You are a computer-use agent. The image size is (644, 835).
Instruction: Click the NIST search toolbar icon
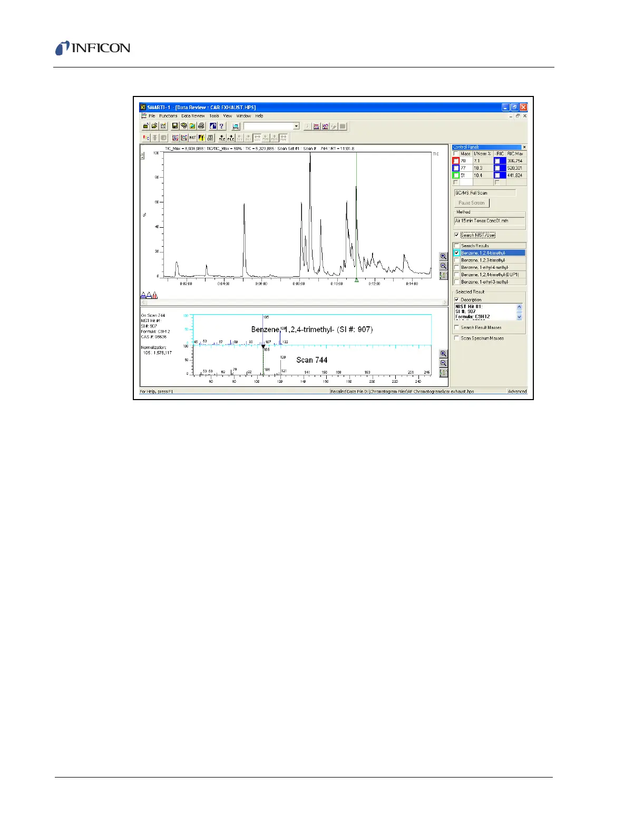[193, 138]
